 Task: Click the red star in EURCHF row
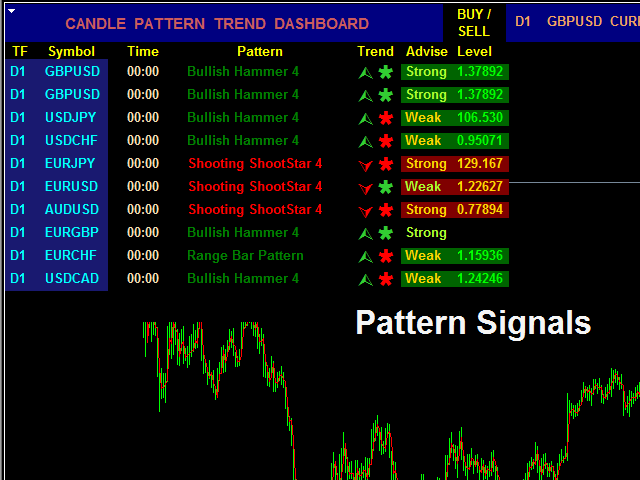[386, 256]
